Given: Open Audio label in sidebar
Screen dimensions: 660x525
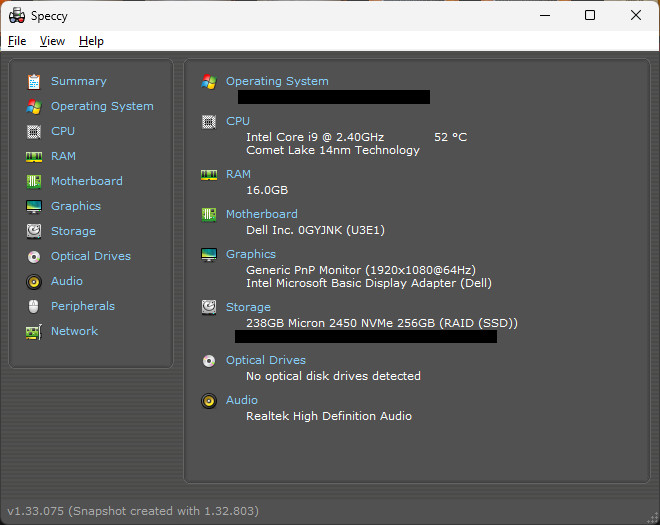Looking at the screenshot, I should coord(67,281).
